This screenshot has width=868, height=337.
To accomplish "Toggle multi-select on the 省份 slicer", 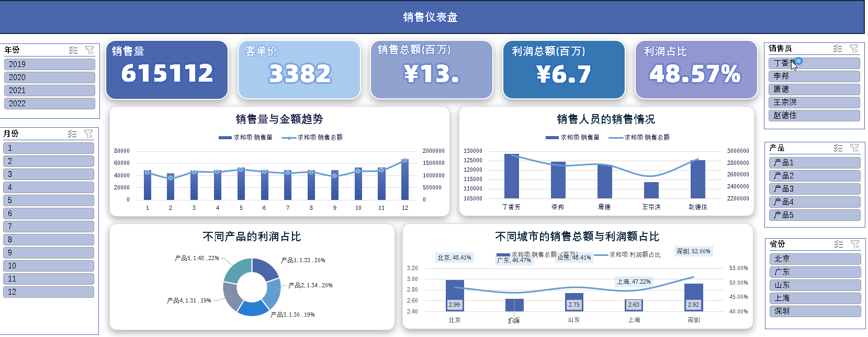I will point(839,244).
